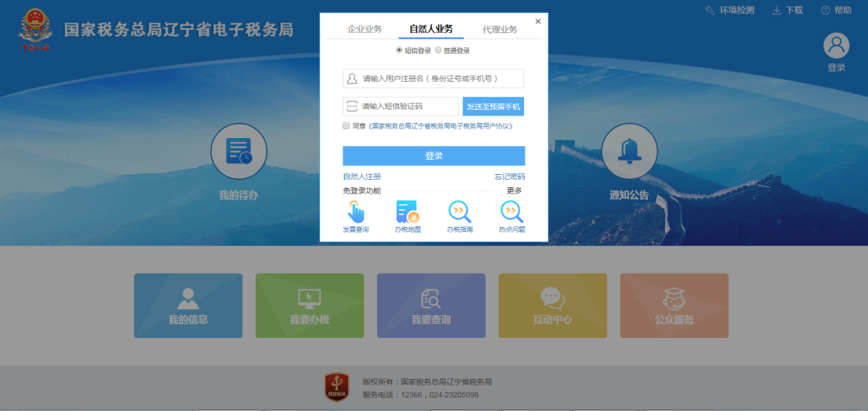The height and width of the screenshot is (411, 868).
Task: Select 短信登录 radio option
Action: (x=399, y=51)
